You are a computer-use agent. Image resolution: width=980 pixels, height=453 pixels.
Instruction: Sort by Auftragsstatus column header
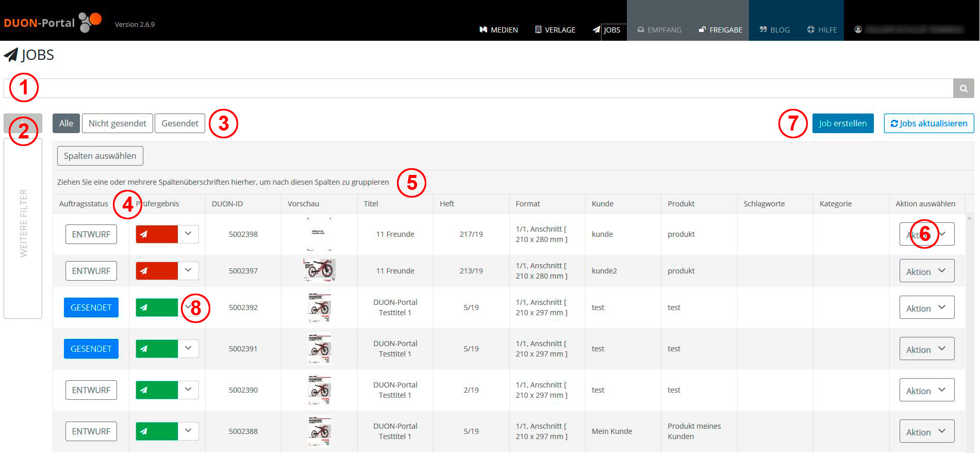[x=84, y=204]
